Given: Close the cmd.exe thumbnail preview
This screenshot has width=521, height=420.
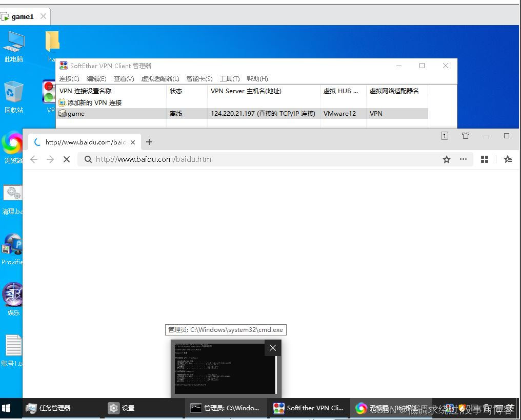Looking at the screenshot, I should pos(273,348).
